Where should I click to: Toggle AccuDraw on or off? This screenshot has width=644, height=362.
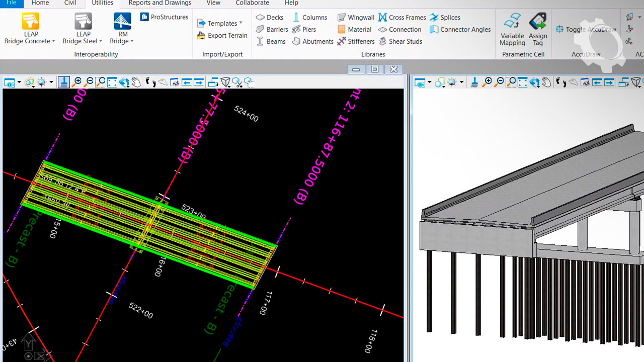586,29
